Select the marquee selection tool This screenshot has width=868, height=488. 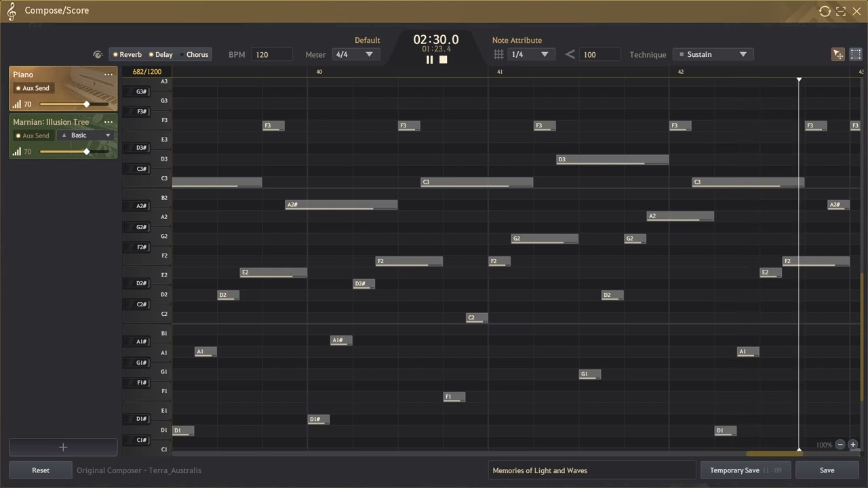tap(856, 55)
